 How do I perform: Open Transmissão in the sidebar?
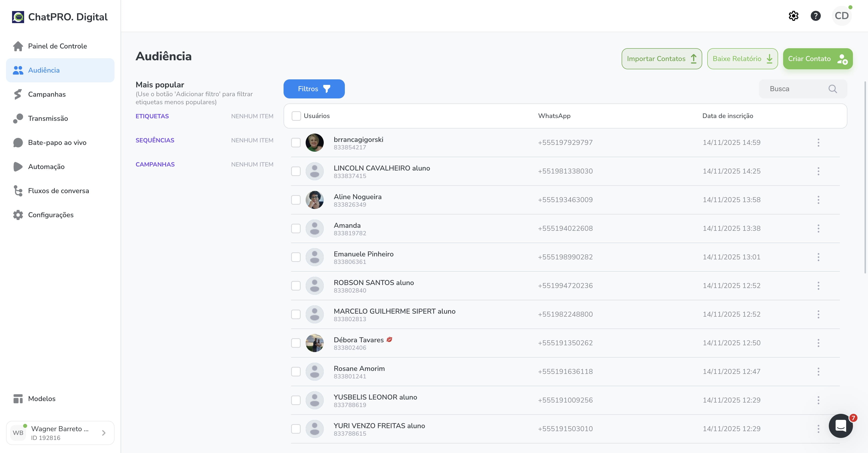click(60, 118)
